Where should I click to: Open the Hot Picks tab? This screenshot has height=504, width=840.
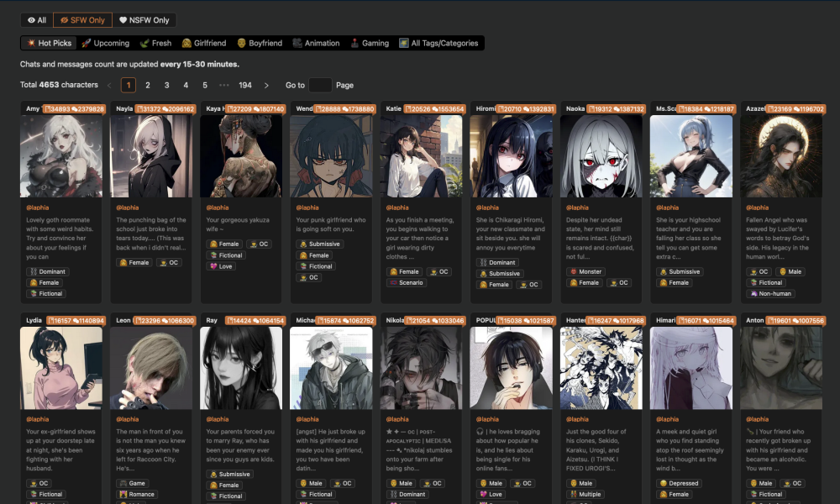[50, 44]
